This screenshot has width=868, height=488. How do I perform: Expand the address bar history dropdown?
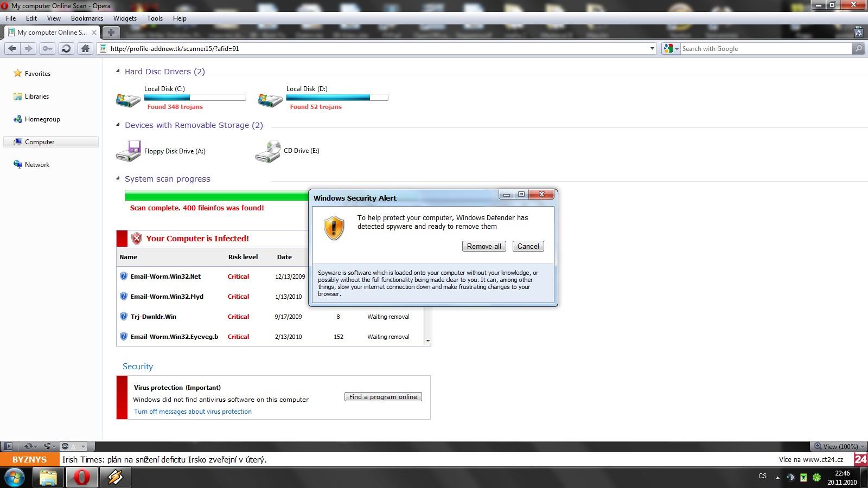pyautogui.click(x=652, y=48)
